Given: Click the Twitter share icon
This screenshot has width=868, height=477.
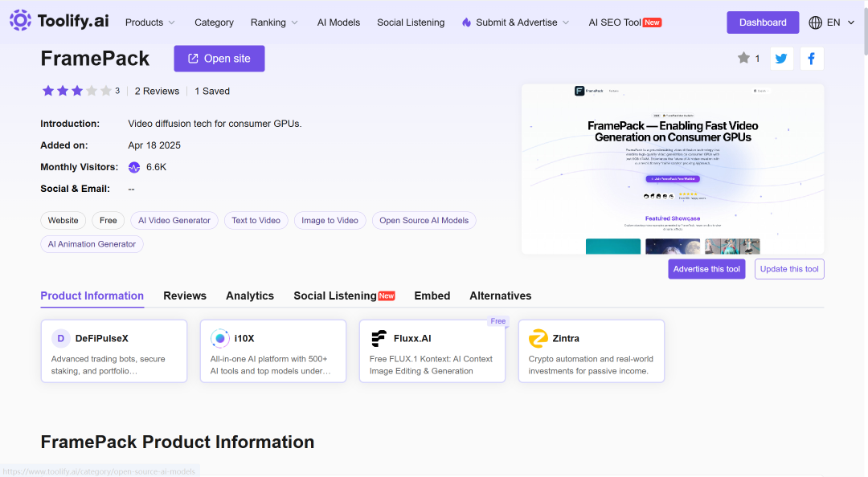Looking at the screenshot, I should [x=781, y=59].
